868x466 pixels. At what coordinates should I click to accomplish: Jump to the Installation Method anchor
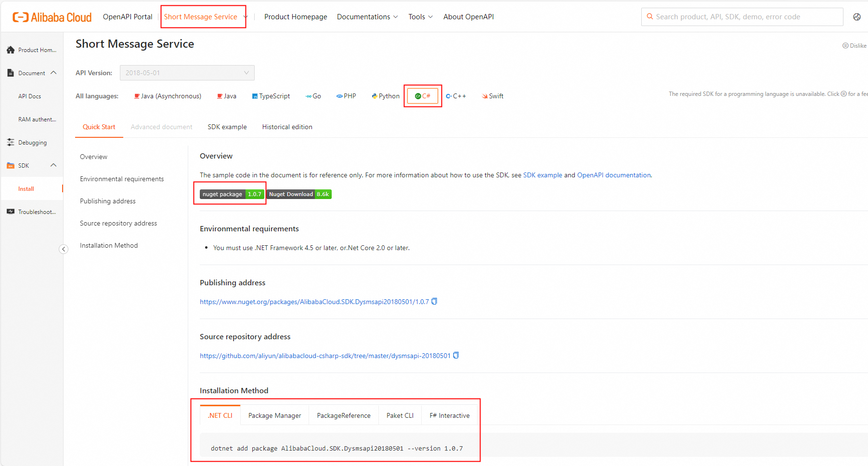tap(109, 245)
